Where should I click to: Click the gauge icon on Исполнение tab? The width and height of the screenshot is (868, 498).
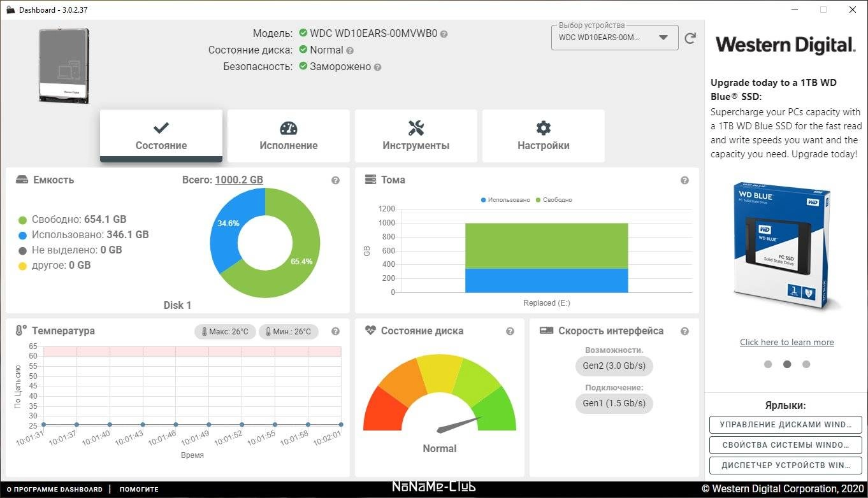pos(289,127)
